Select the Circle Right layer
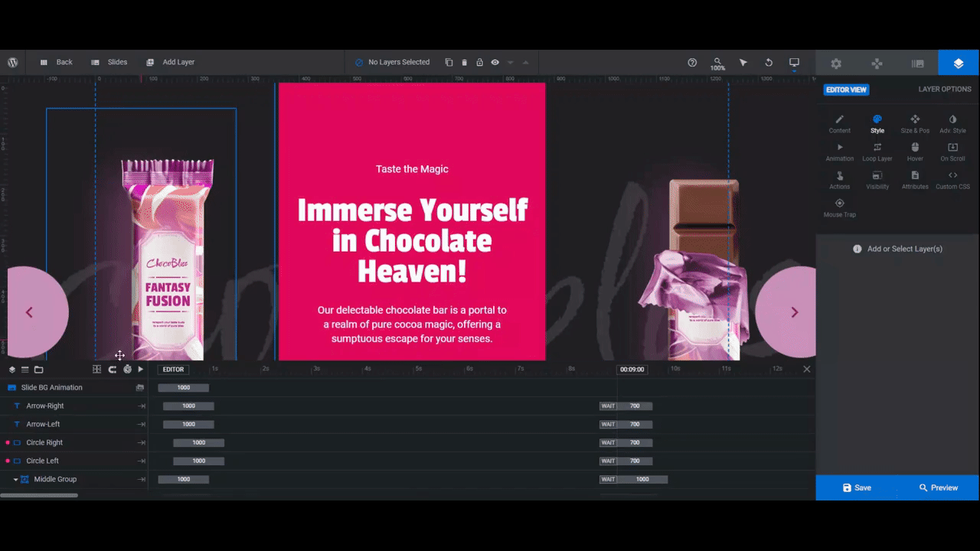The image size is (980, 551). pyautogui.click(x=74, y=443)
